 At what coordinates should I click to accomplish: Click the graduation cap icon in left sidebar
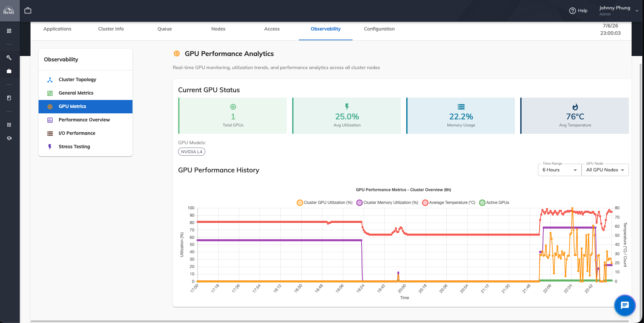[x=9, y=138]
